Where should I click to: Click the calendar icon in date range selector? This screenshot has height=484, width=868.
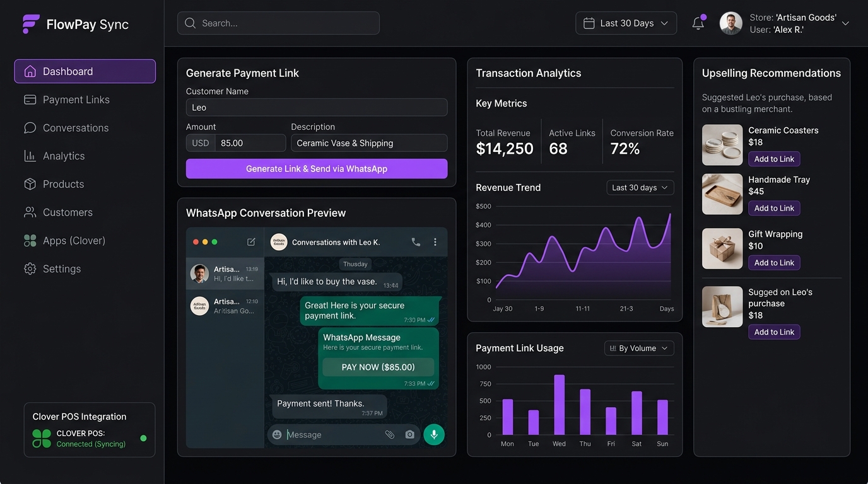589,23
